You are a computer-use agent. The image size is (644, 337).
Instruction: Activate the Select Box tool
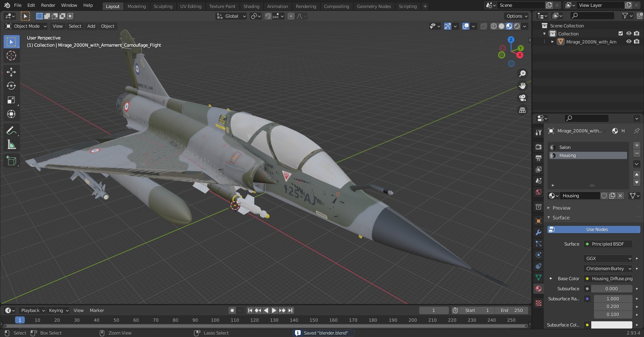[11, 42]
